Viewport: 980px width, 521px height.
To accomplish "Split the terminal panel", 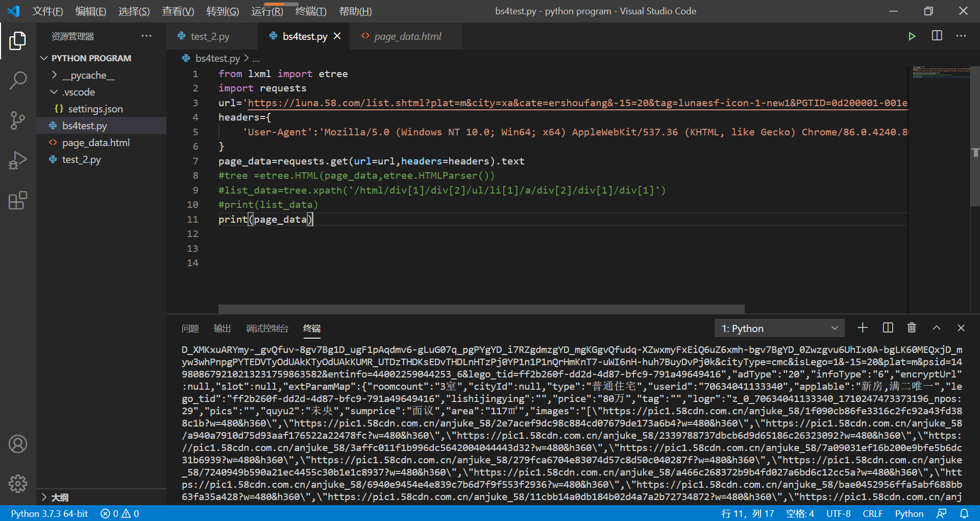I will 888,328.
